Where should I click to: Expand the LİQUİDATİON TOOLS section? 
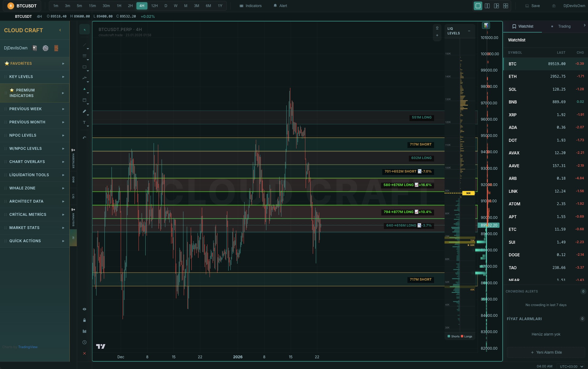pyautogui.click(x=35, y=175)
